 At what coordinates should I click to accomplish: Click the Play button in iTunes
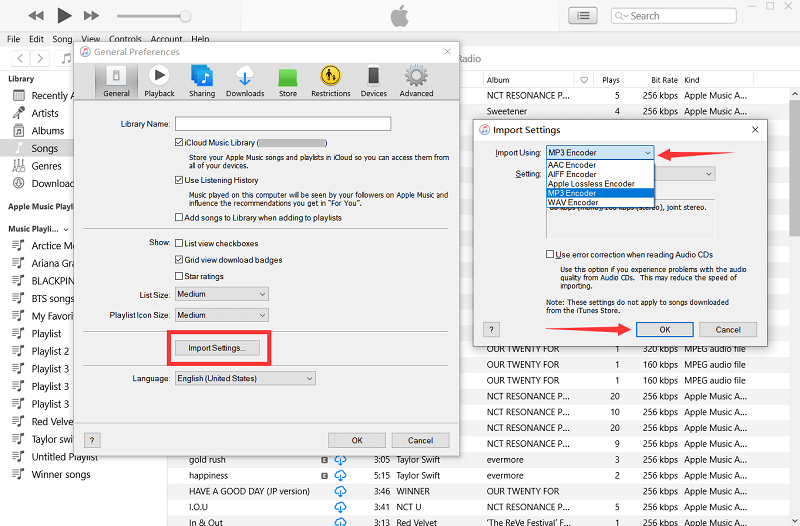click(x=64, y=15)
